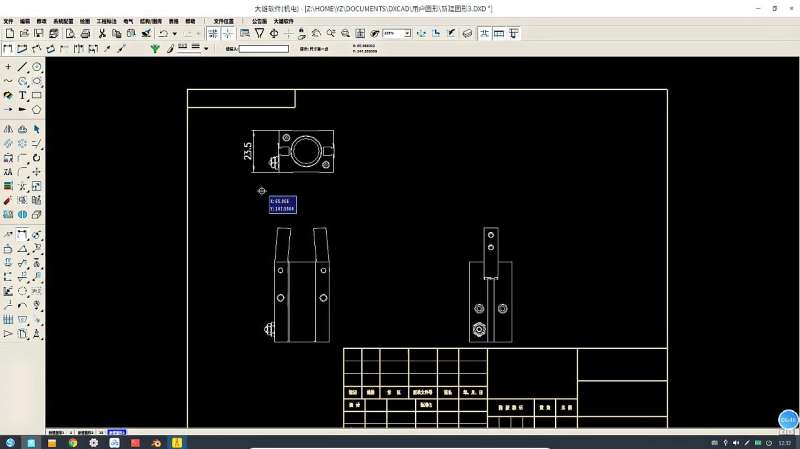Open the 工程标注 menu

coord(106,20)
